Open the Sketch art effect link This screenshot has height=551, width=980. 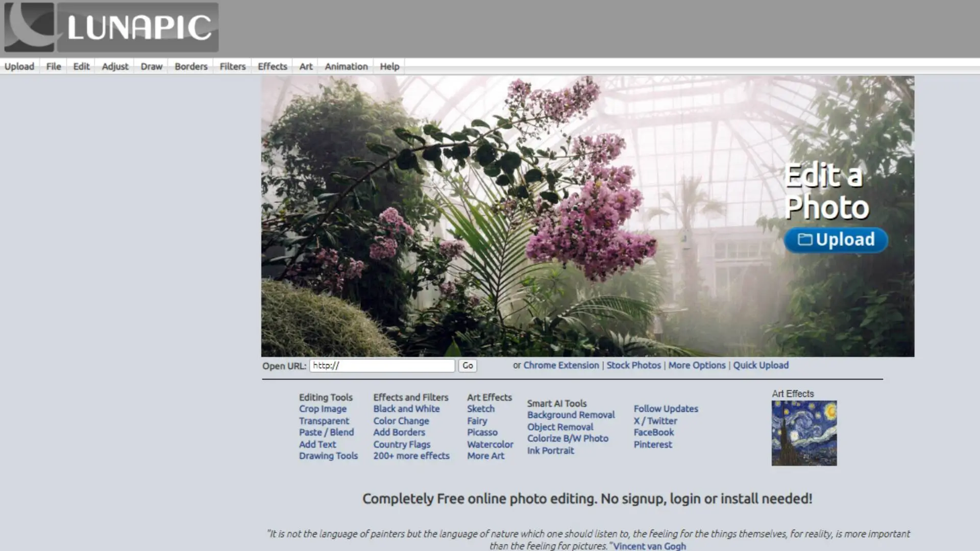(481, 409)
